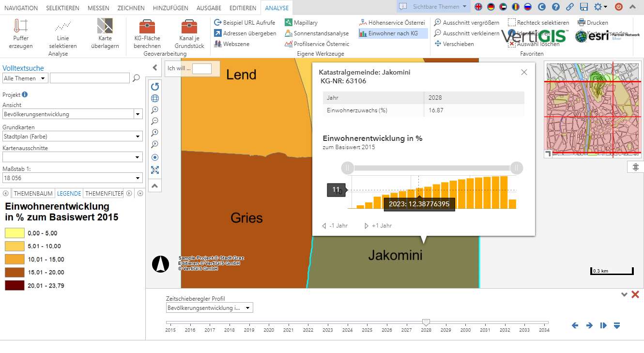Switch to the THEMENBAUM tab
644x353 pixels.
33,193
